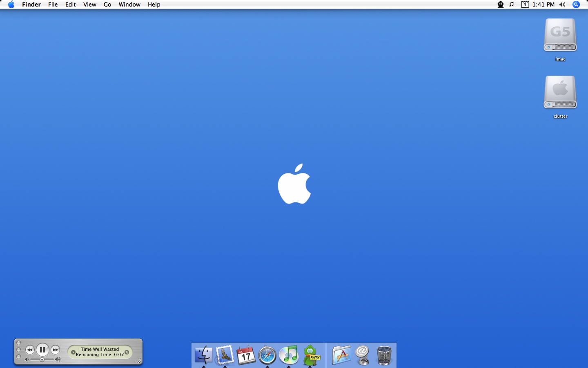This screenshot has height=368, width=588.
Task: Skip to the next track in iTunes
Action: [x=56, y=350]
